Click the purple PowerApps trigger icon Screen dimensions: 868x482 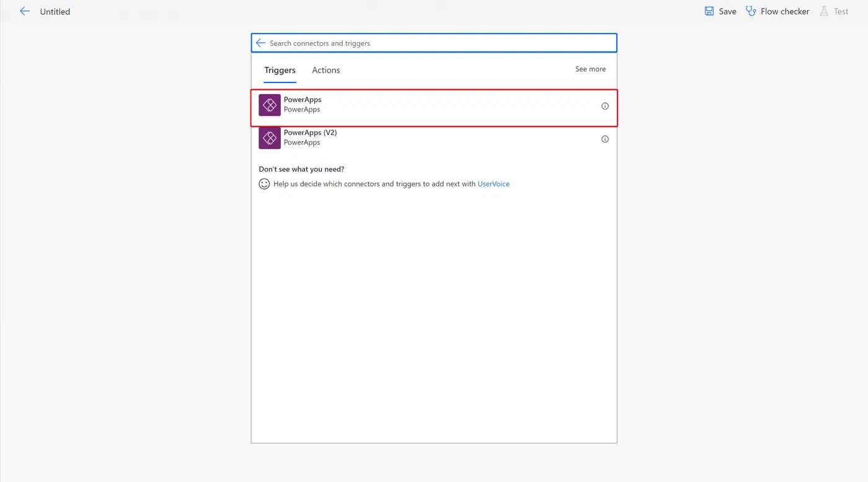point(270,105)
